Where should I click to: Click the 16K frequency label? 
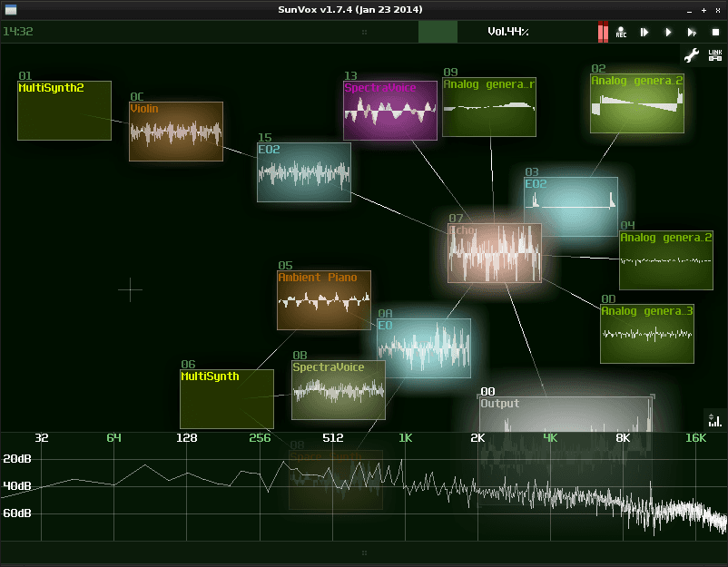point(696,437)
